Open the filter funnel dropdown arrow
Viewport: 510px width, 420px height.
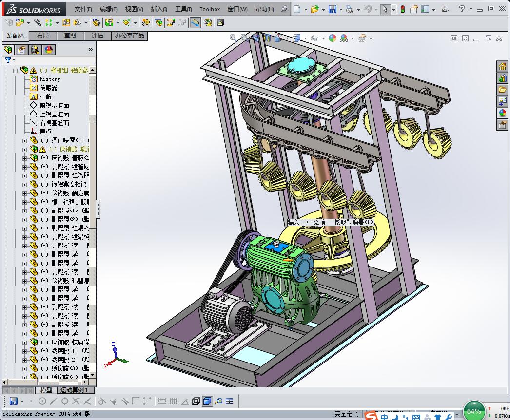coord(14,60)
